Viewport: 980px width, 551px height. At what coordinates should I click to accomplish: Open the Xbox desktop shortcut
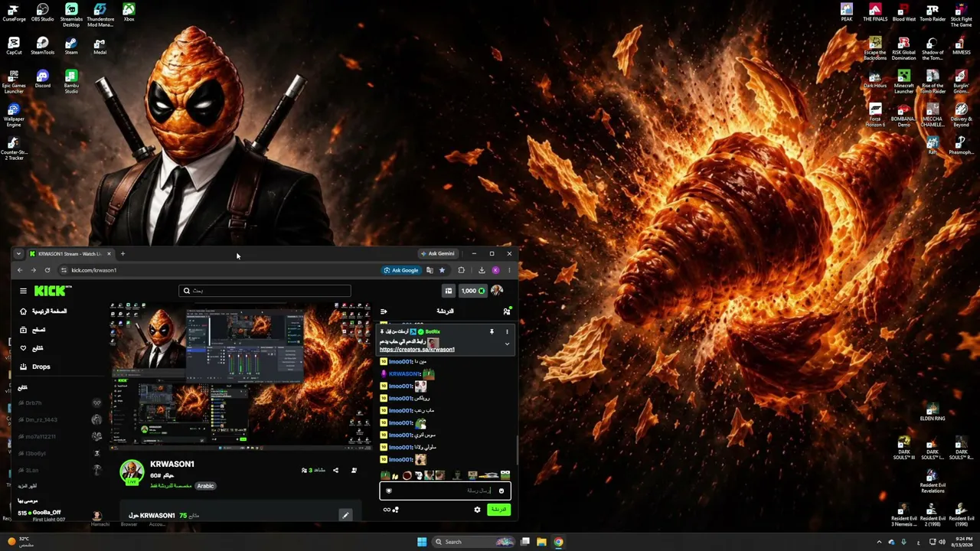coord(129,12)
